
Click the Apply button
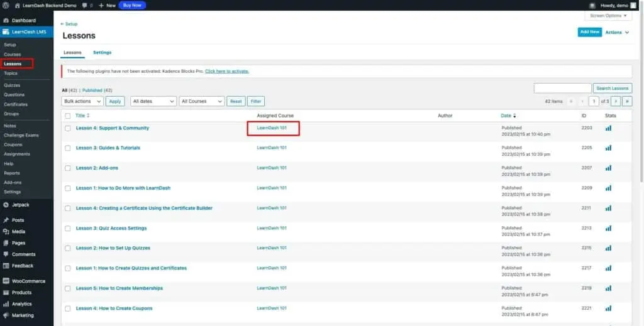[x=115, y=101]
